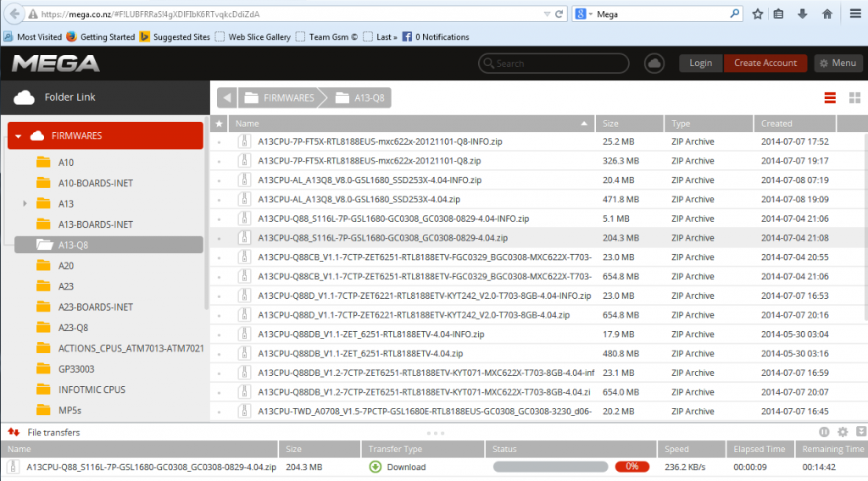Viewport: 868px width, 481px height.
Task: Click the download progress bar
Action: click(x=549, y=467)
